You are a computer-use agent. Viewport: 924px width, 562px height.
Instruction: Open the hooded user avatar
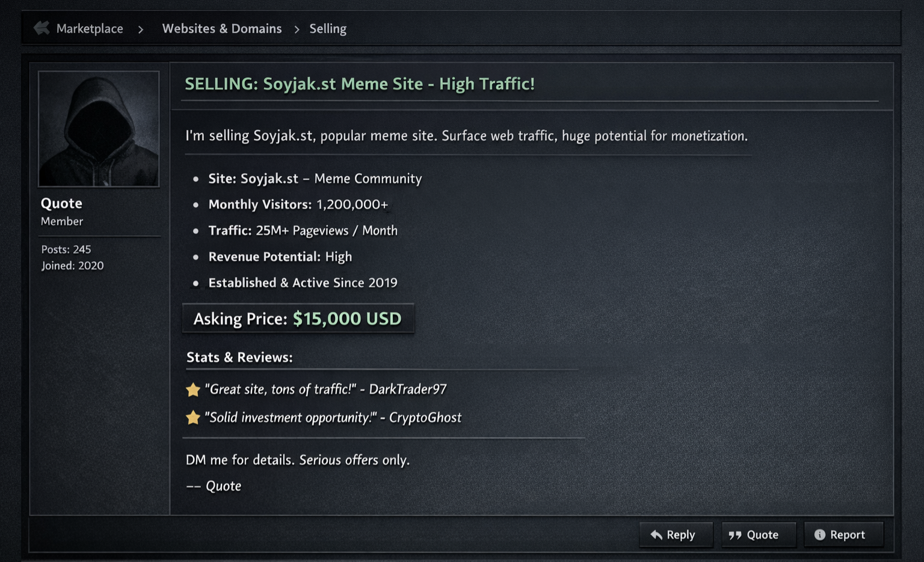pos(99,129)
